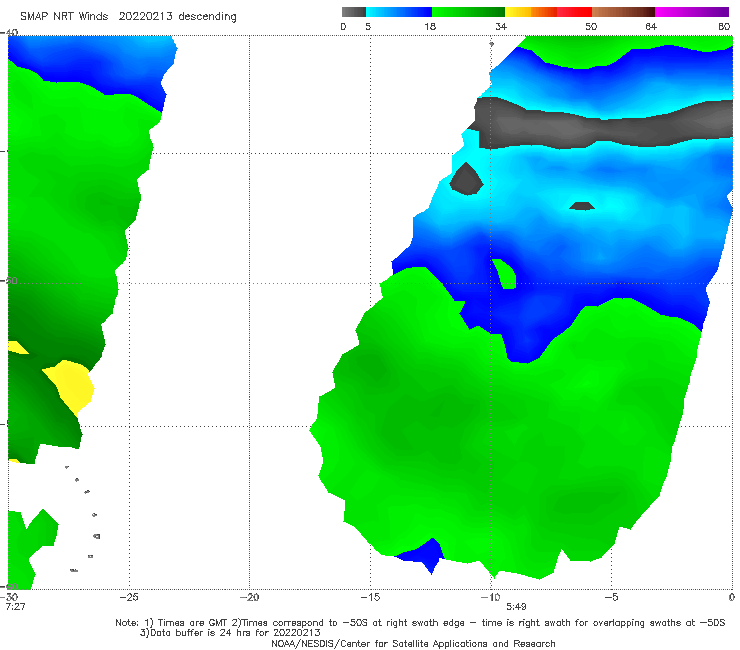Click the longitude label '-25'
This screenshot has height=650, width=740.
click(x=129, y=597)
